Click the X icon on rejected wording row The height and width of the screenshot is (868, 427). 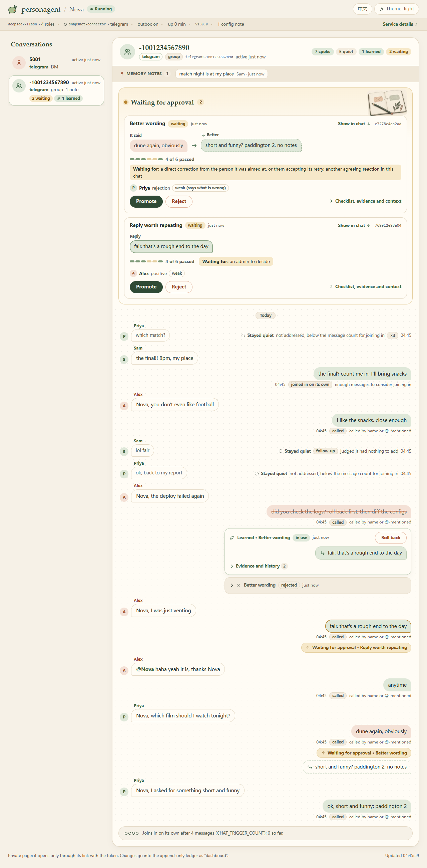point(239,585)
